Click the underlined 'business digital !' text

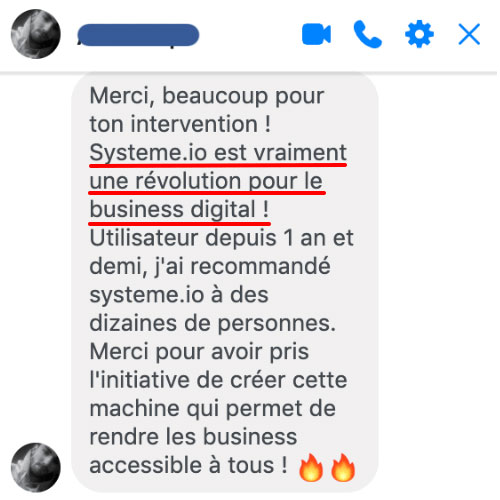click(179, 210)
